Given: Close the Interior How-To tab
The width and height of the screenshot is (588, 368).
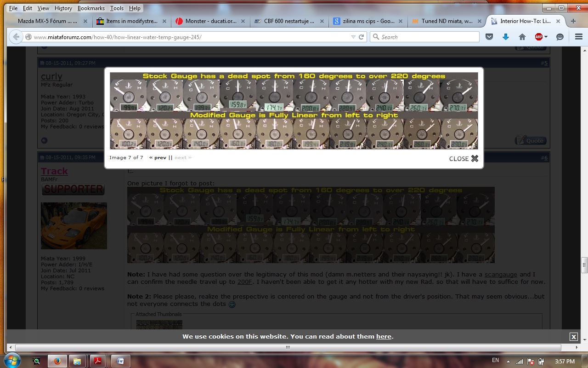Looking at the screenshot, I should tap(559, 21).
